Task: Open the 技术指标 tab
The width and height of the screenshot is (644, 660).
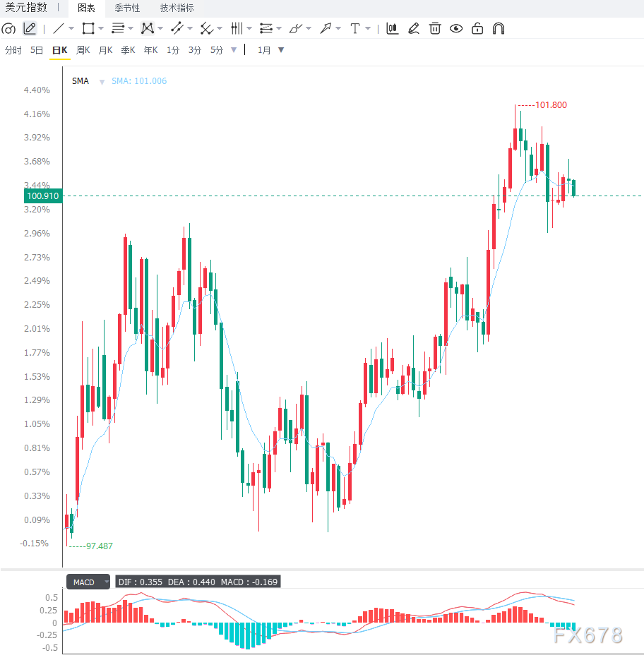Action: 177,8
